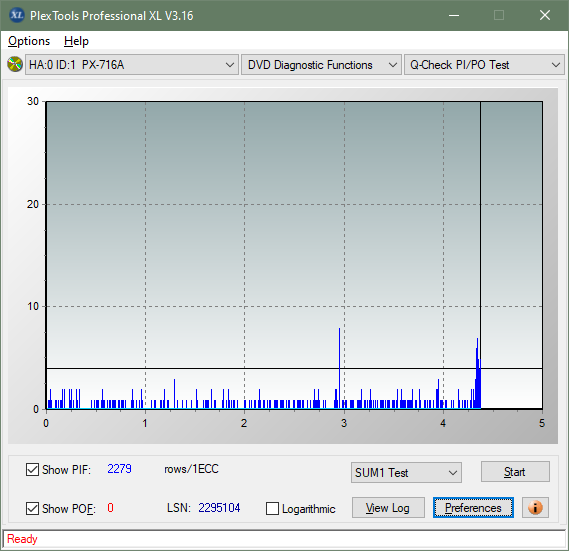Click the PlexTools XL application icon
Viewport: 569px width, 551px height.
click(17, 15)
